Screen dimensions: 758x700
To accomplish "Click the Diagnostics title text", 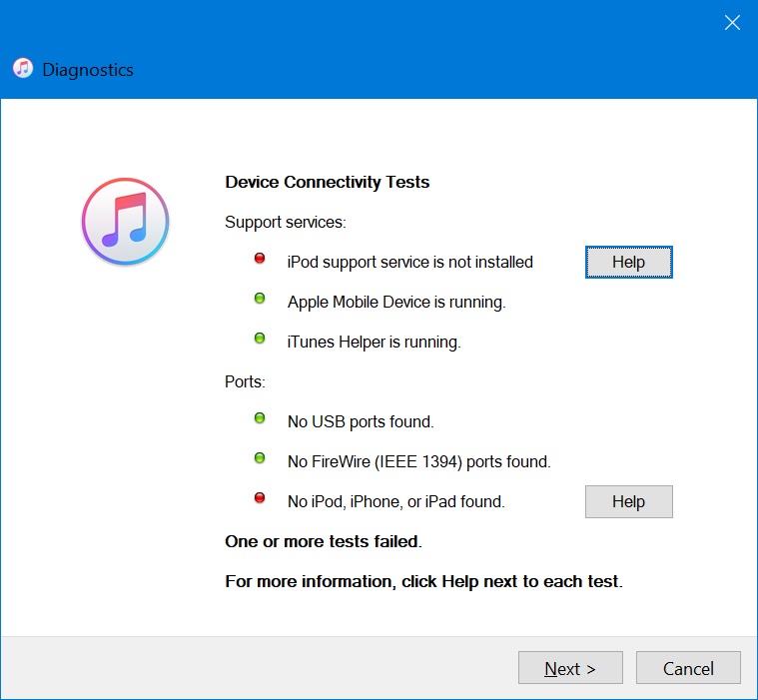I will [x=87, y=70].
